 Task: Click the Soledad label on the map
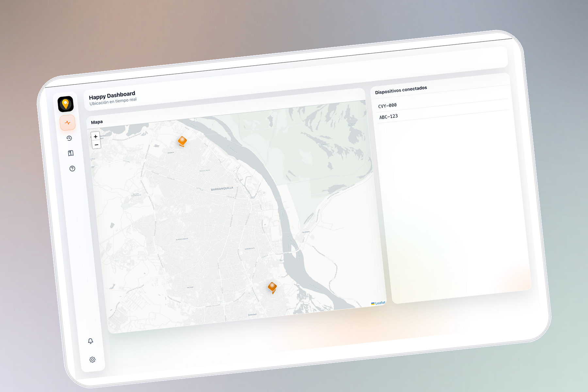click(252, 315)
